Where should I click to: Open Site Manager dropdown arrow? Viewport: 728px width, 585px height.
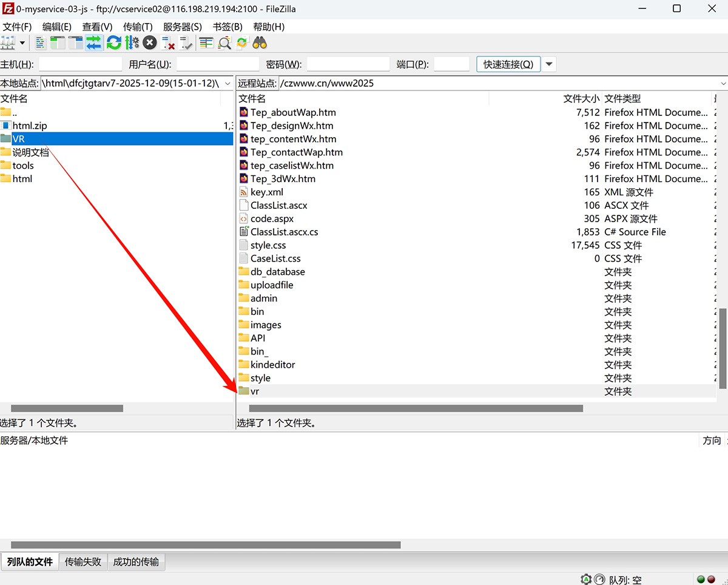click(x=22, y=43)
